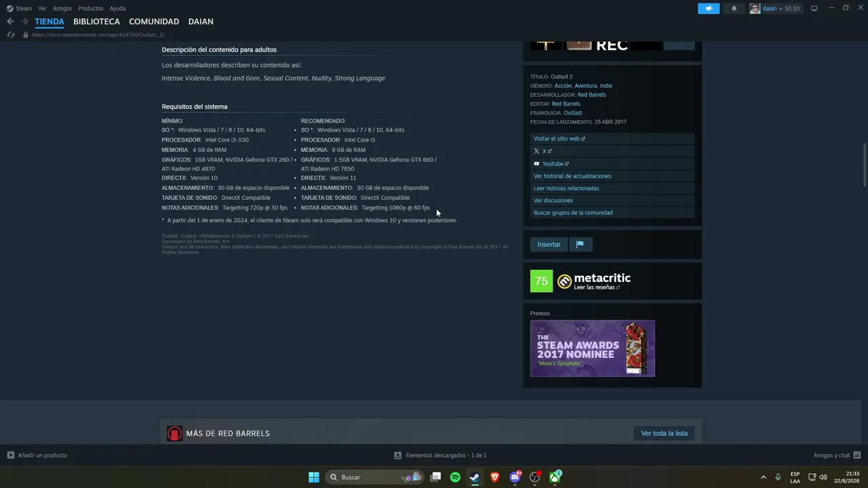
Task: Go forward with the right arrow
Action: coord(24,22)
